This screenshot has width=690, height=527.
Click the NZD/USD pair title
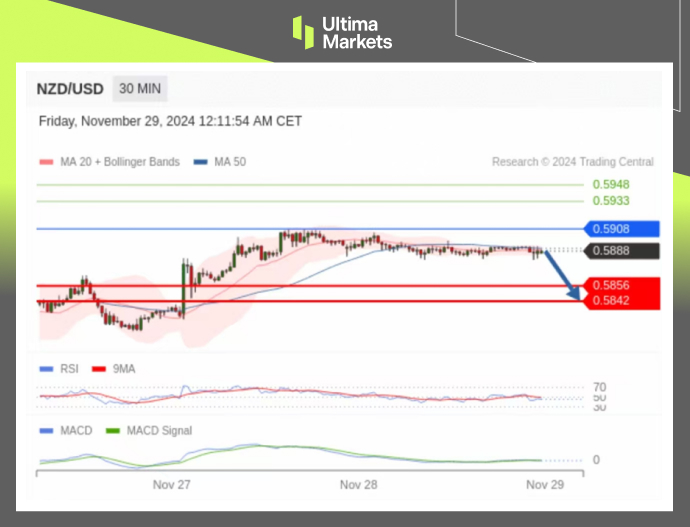pyautogui.click(x=70, y=89)
